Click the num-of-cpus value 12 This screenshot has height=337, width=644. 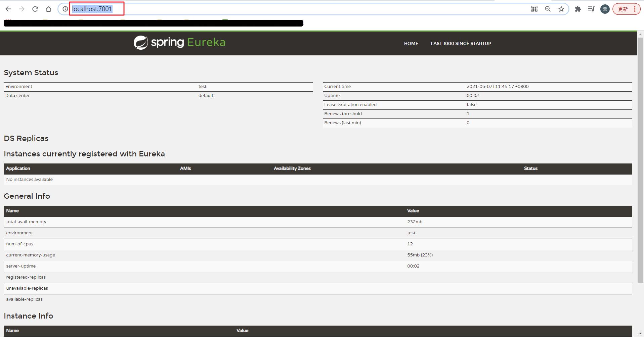pos(410,244)
